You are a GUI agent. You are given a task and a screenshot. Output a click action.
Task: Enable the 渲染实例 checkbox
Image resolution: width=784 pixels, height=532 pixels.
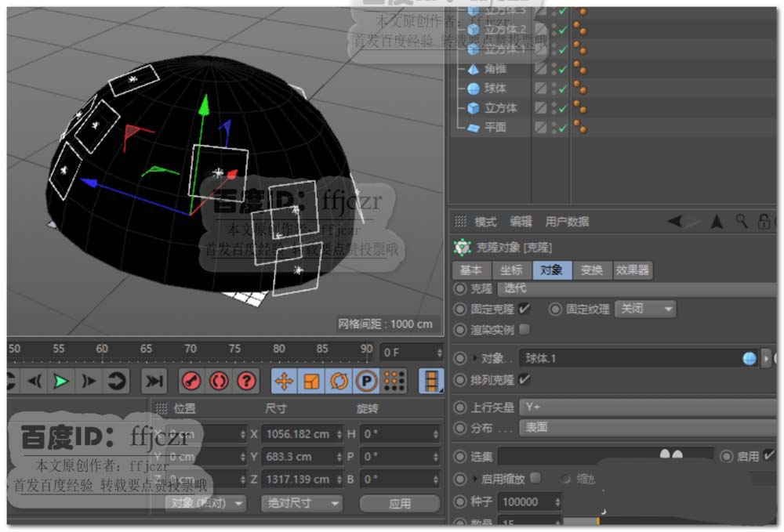point(524,329)
